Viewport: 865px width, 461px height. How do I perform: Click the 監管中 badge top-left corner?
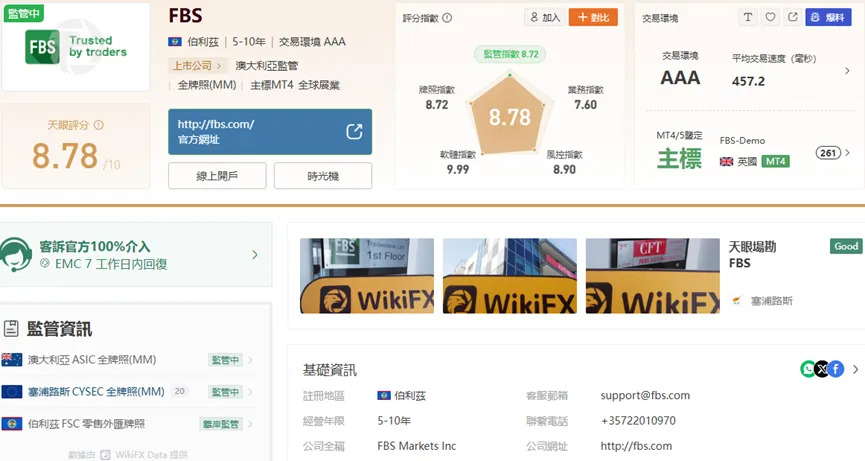tap(24, 13)
